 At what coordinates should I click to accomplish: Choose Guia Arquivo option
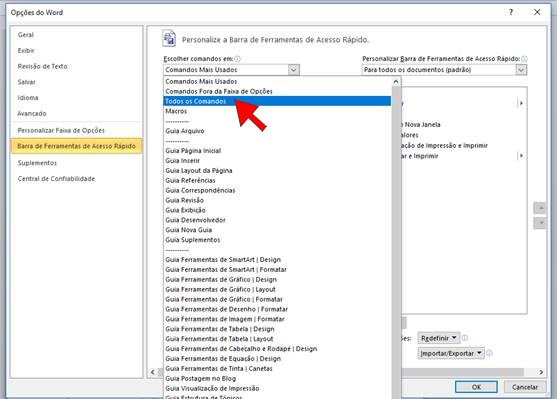(x=277, y=131)
